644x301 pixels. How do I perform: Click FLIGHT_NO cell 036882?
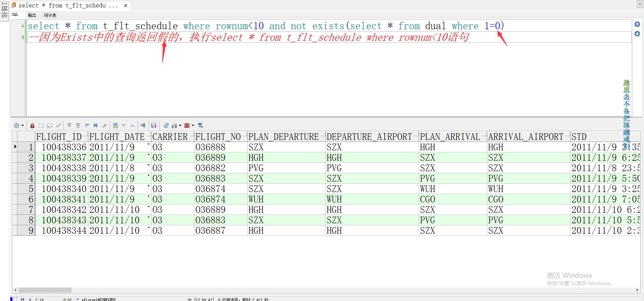(221, 168)
